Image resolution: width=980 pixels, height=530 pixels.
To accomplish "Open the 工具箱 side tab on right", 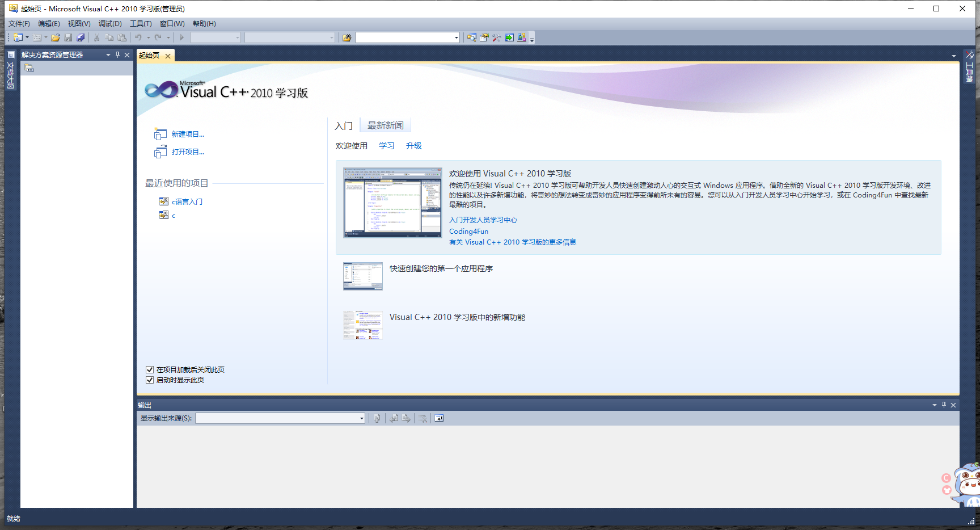I will pyautogui.click(x=969, y=67).
